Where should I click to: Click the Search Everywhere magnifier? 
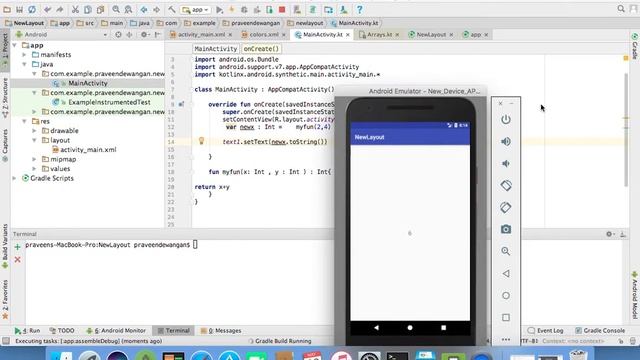click(621, 9)
